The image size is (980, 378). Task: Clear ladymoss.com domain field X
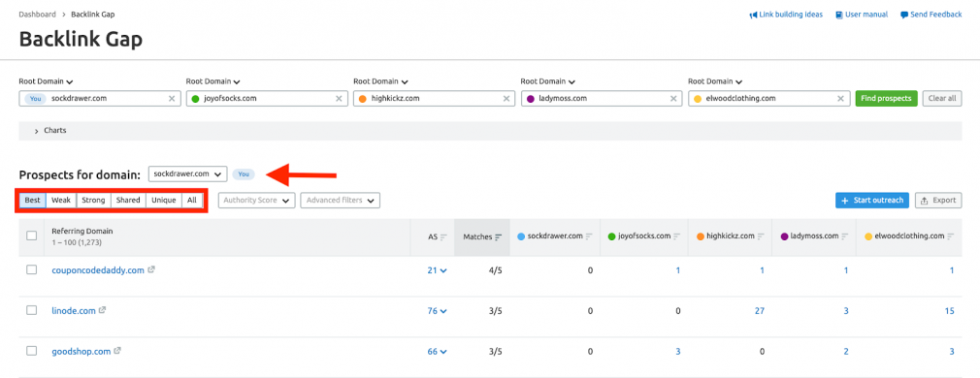[673, 99]
